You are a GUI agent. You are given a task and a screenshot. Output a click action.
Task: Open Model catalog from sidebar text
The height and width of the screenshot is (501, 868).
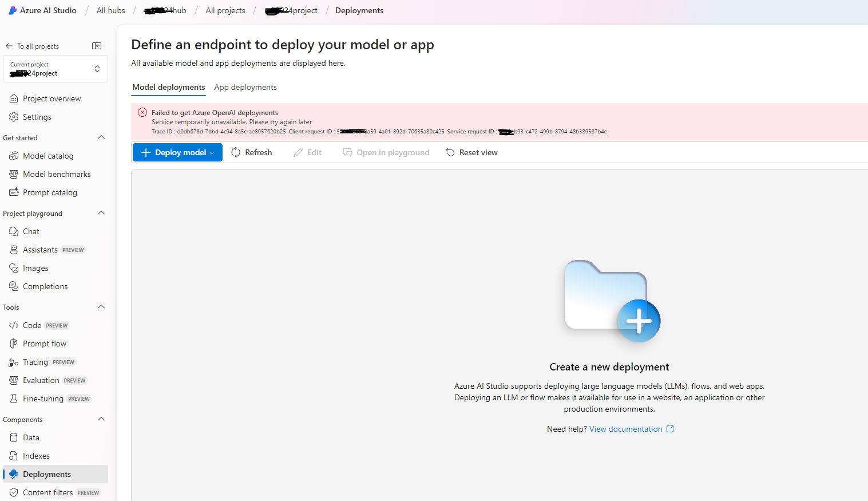[x=48, y=156]
